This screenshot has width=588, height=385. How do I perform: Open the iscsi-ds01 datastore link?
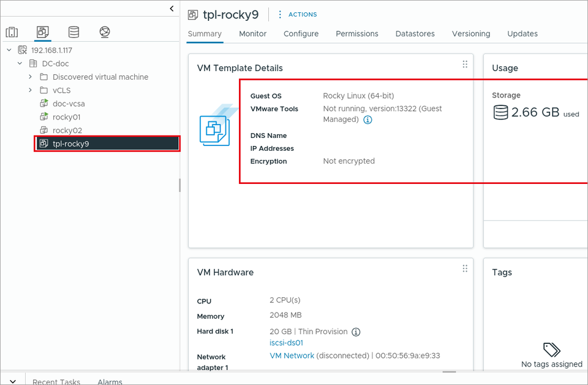pyautogui.click(x=286, y=343)
